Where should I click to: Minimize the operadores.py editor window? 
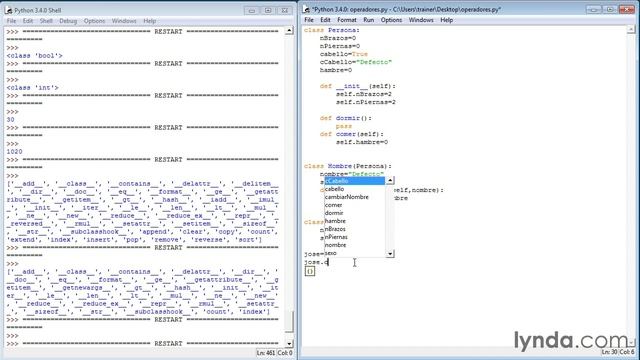pos(593,9)
